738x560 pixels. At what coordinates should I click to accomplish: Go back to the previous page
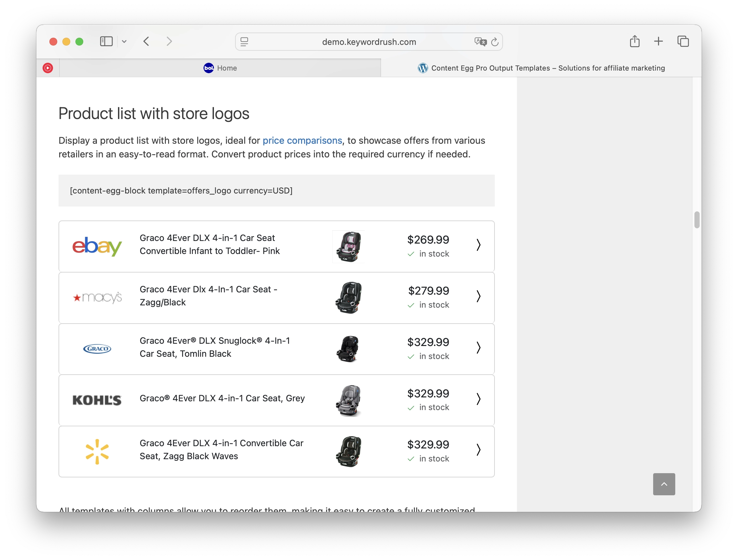click(146, 41)
